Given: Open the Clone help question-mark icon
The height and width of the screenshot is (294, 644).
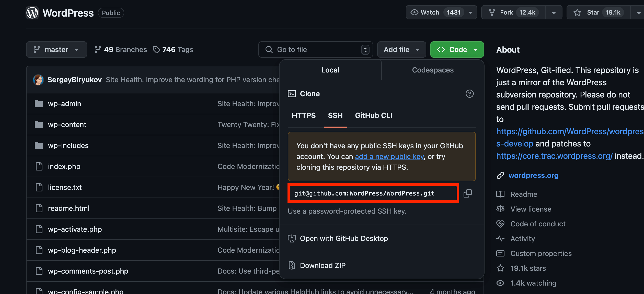Looking at the screenshot, I should coord(469,94).
